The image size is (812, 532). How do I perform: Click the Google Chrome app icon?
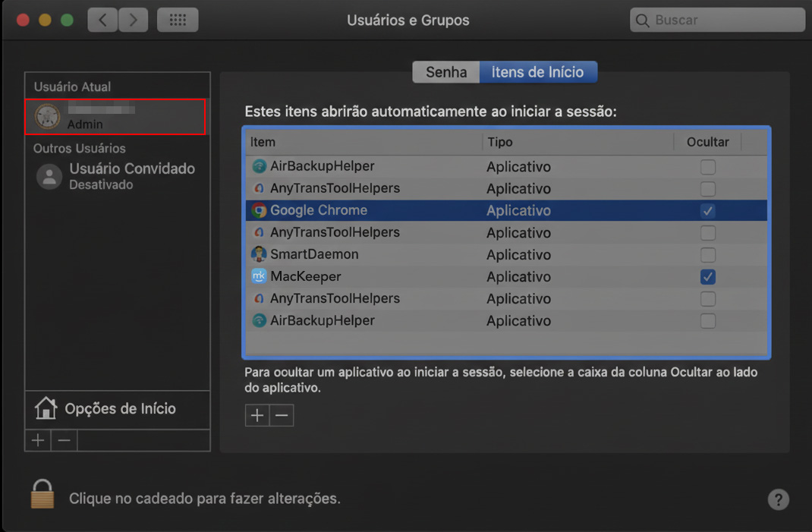pyautogui.click(x=257, y=210)
